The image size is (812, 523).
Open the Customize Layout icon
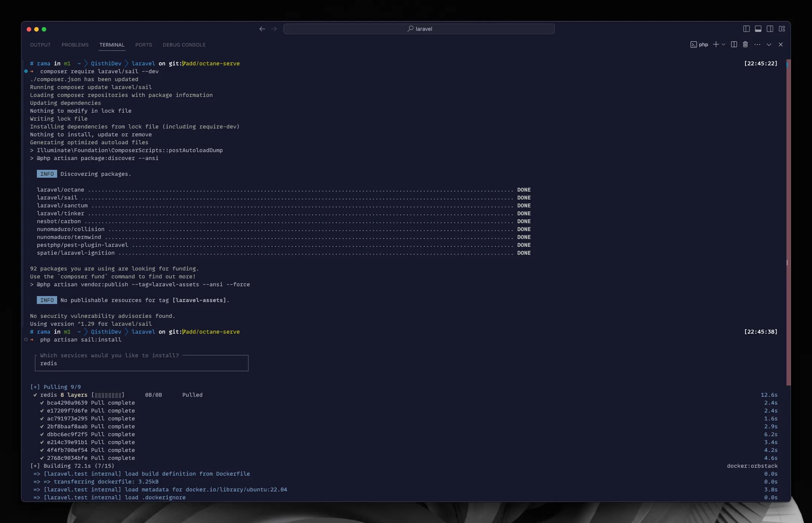point(782,29)
